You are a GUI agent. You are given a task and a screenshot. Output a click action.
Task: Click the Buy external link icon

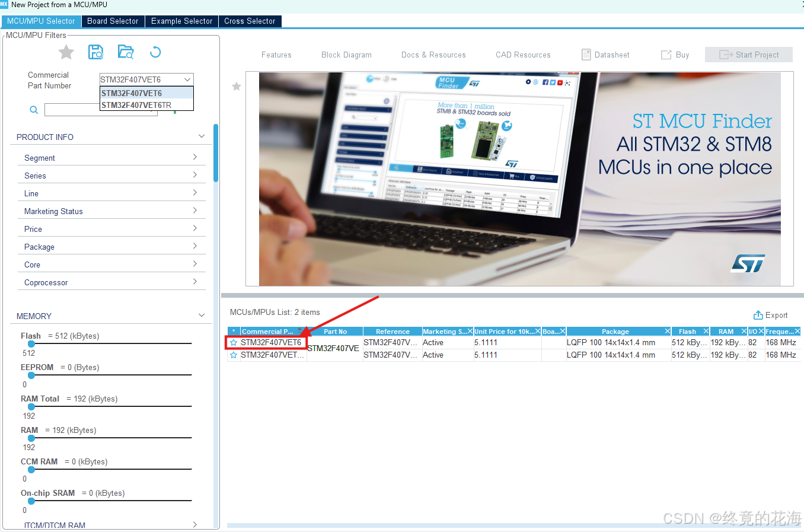(x=666, y=55)
